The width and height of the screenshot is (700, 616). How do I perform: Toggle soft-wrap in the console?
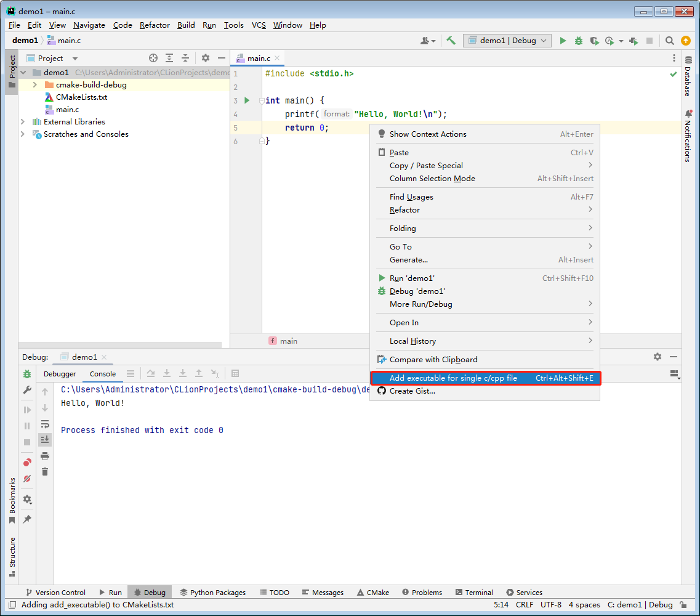pyautogui.click(x=45, y=424)
